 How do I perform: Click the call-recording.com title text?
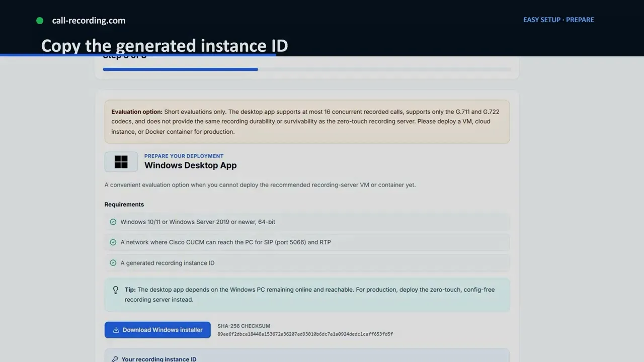pyautogui.click(x=89, y=21)
